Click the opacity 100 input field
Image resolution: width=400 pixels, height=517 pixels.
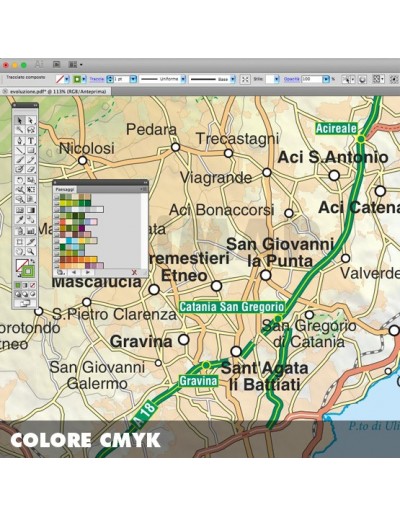[312, 79]
